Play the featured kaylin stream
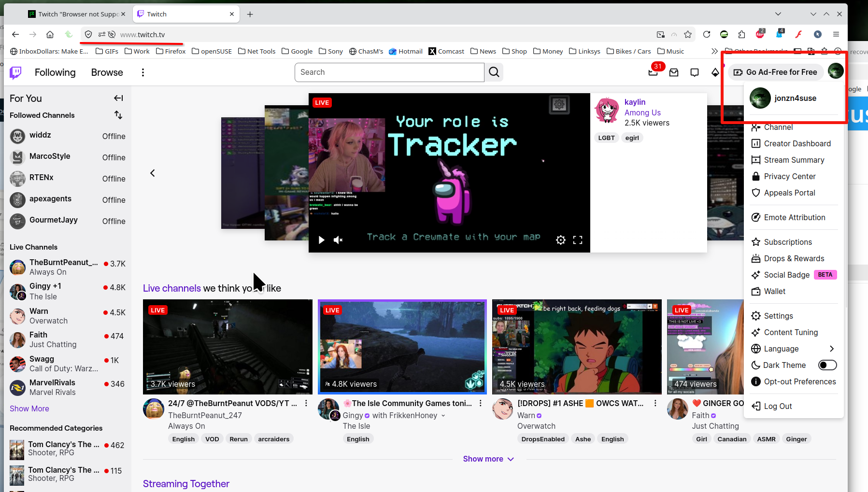Image resolution: width=868 pixels, height=492 pixels. click(321, 240)
